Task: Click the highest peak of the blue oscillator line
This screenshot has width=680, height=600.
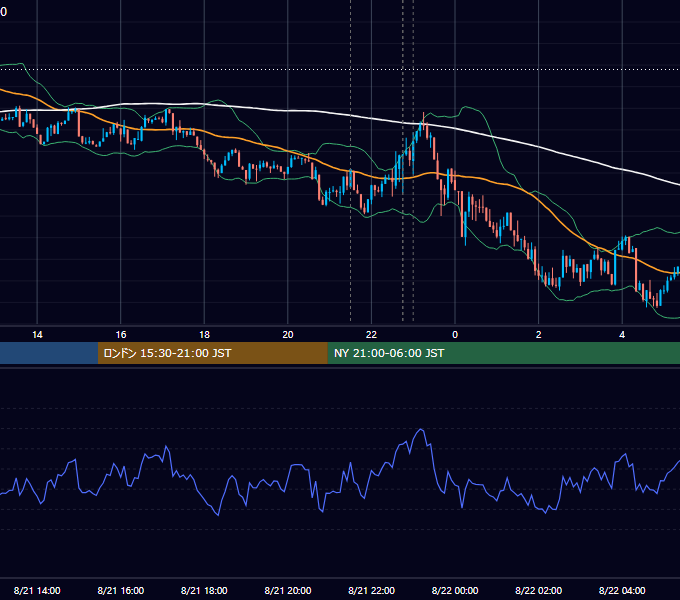Action: 421,430
